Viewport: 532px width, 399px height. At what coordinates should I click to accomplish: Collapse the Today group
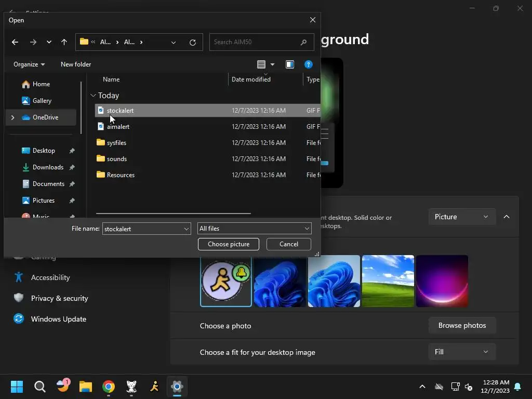tap(94, 96)
